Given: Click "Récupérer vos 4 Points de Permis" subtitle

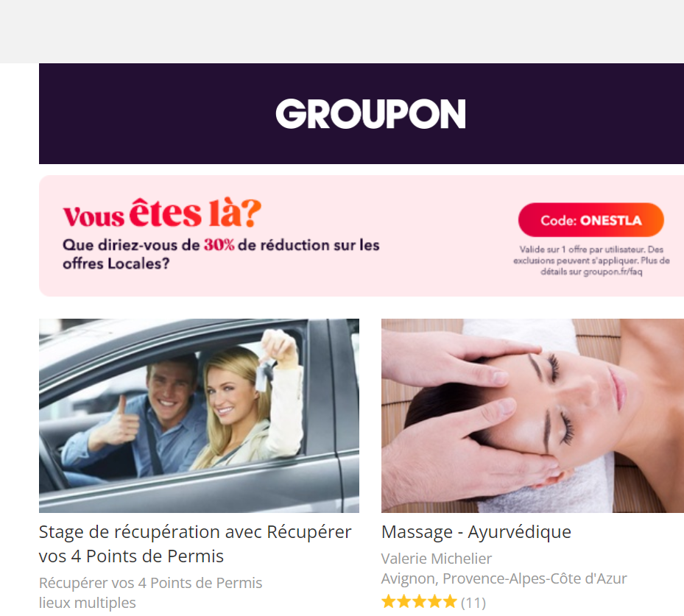Looking at the screenshot, I should 150,583.
